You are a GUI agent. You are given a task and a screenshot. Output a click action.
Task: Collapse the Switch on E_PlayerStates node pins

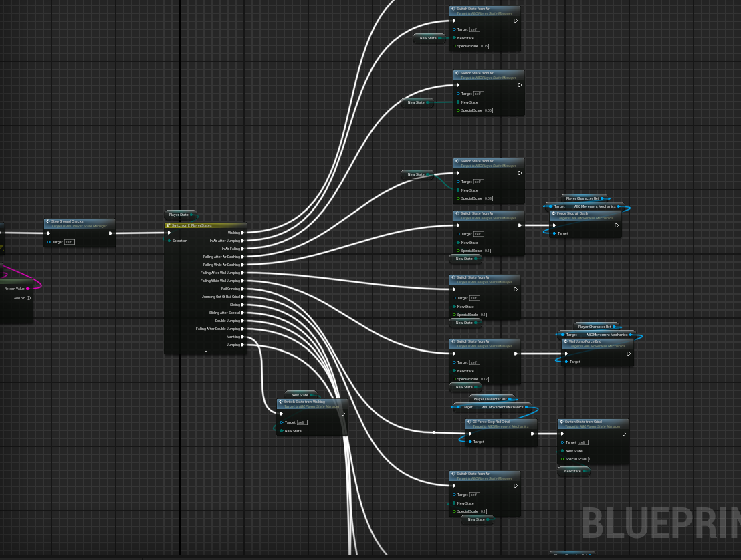(x=206, y=352)
